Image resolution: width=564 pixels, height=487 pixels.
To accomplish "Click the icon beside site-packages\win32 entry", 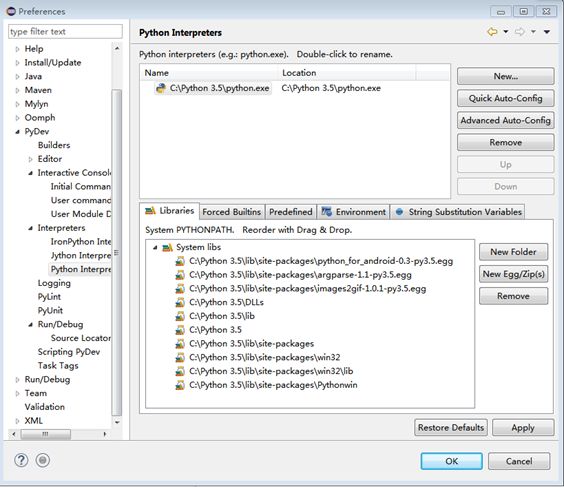I will point(180,358).
